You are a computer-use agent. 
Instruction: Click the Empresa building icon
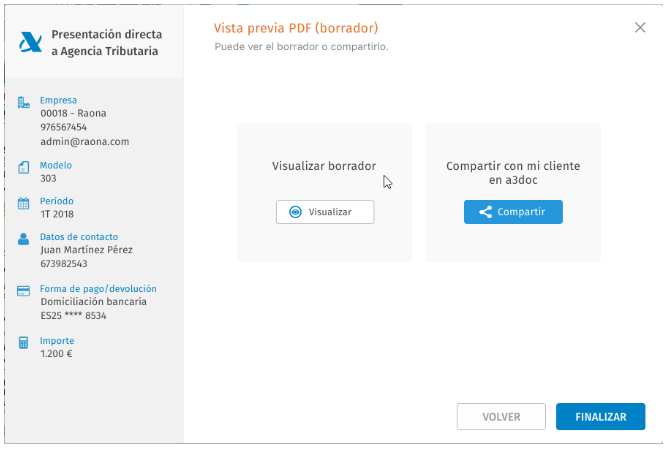click(x=24, y=102)
